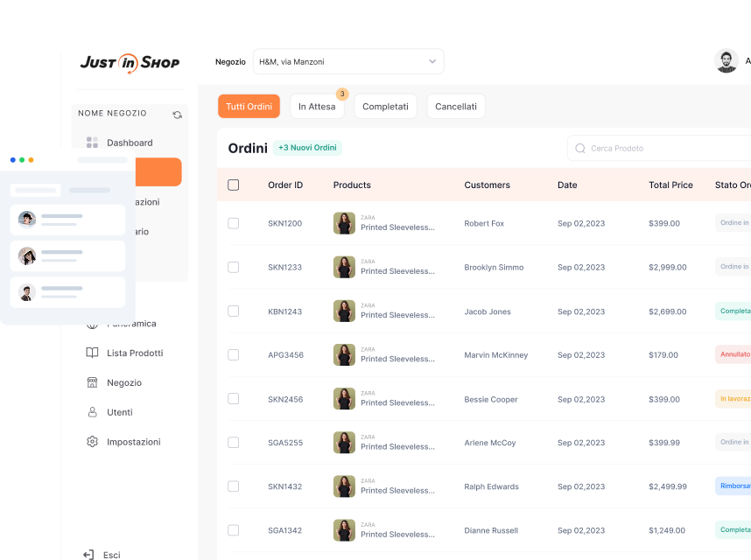The width and height of the screenshot is (751, 560).
Task: Click the Just in Shop logo
Action: click(130, 63)
